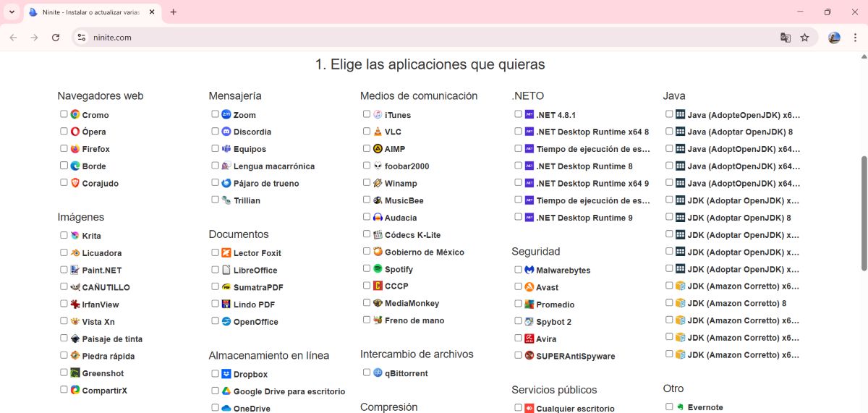This screenshot has width=868, height=413.
Task: Click the Firefox app icon
Action: [75, 149]
